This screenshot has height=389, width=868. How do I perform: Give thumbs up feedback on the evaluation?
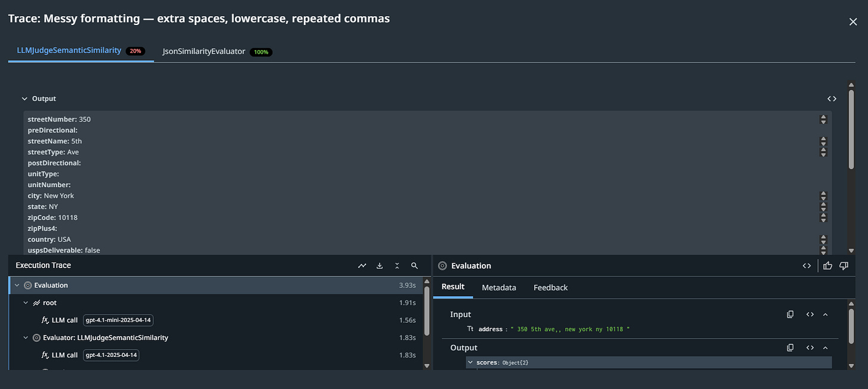tap(827, 266)
